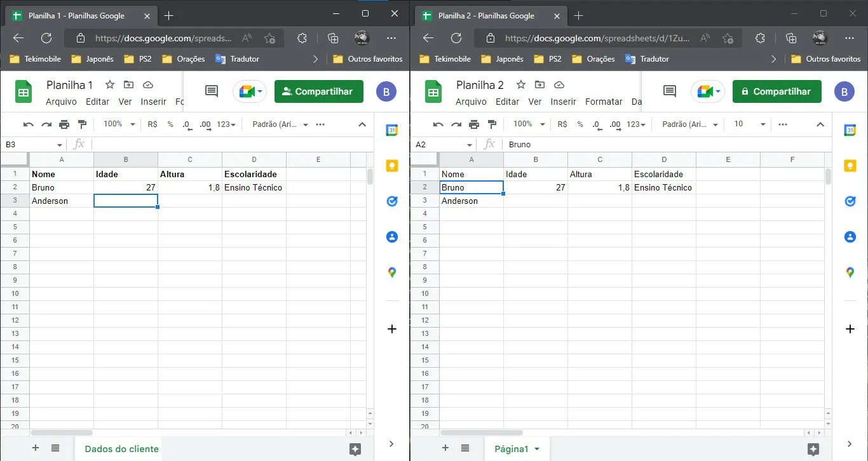Open zoom 100% dropdown in Planilha 2

[x=529, y=124]
